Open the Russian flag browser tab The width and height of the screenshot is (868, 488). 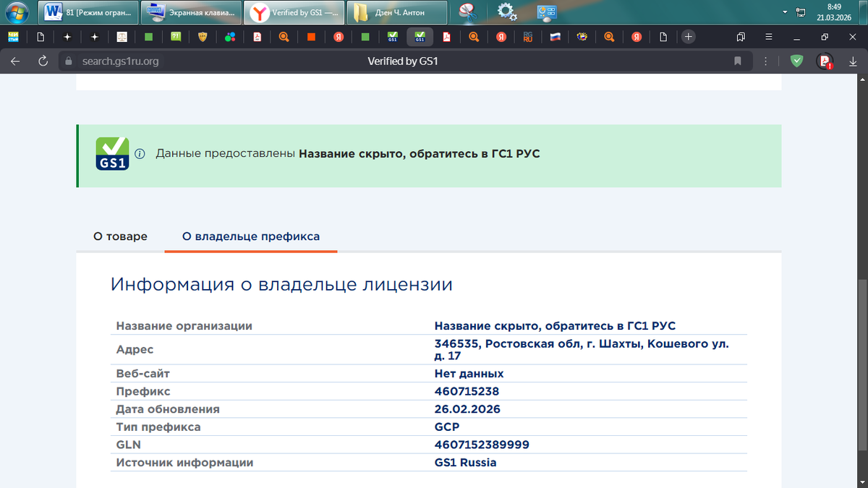tap(556, 36)
